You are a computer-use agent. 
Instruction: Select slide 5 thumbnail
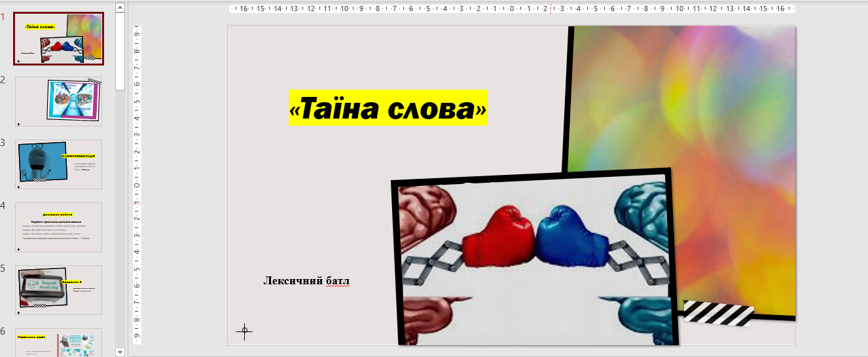[x=58, y=290]
